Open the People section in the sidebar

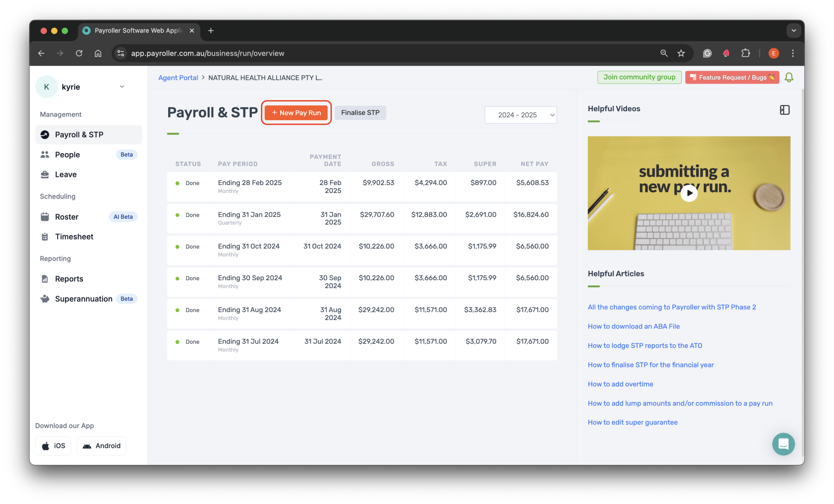(x=68, y=154)
